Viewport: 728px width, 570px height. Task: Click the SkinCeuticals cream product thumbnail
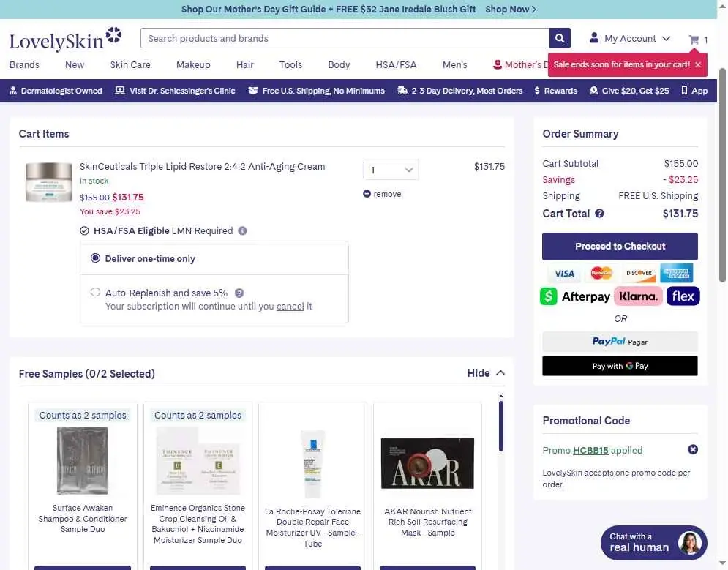[49, 182]
